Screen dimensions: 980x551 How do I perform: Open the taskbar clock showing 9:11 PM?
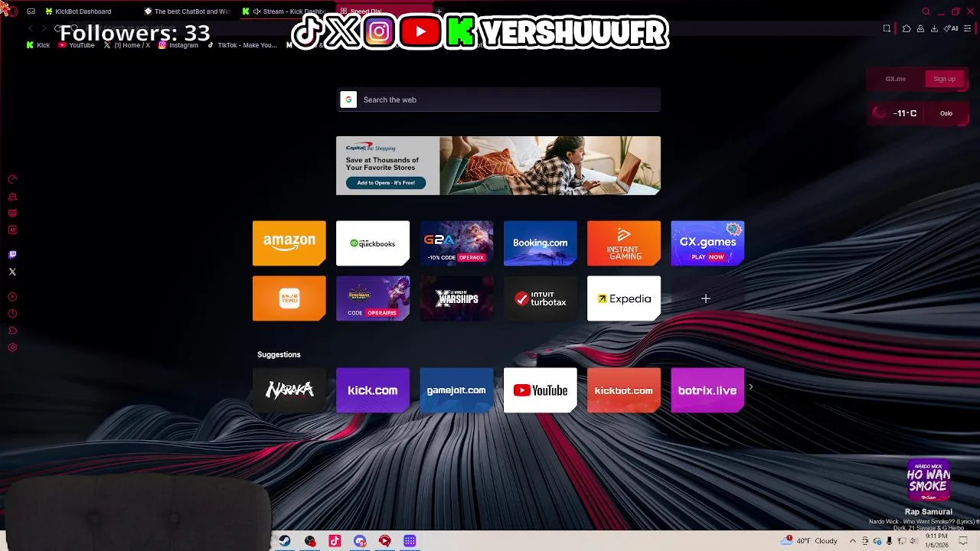click(x=938, y=541)
